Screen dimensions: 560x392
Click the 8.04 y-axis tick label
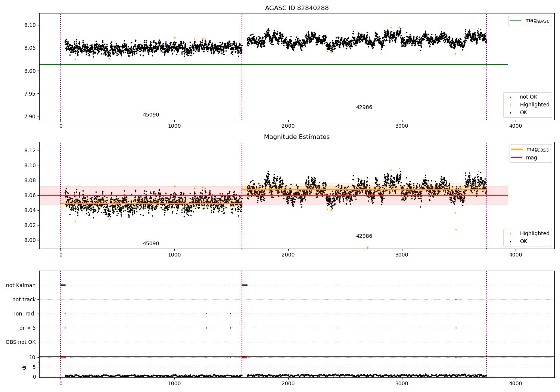click(29, 210)
